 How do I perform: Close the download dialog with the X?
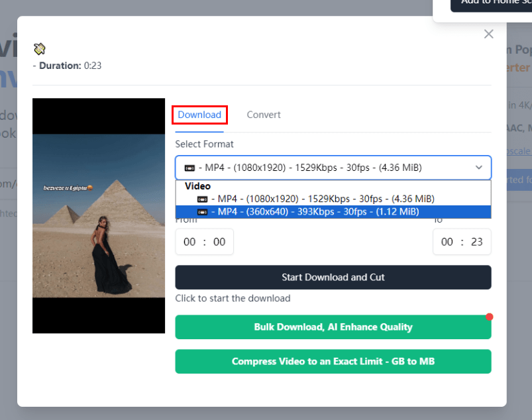click(489, 34)
